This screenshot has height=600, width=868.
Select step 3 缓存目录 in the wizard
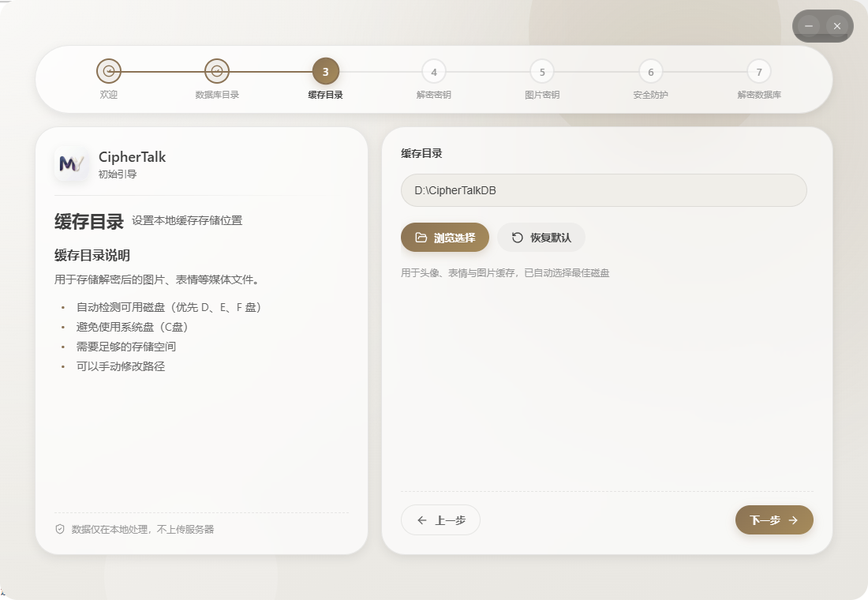[x=325, y=71]
